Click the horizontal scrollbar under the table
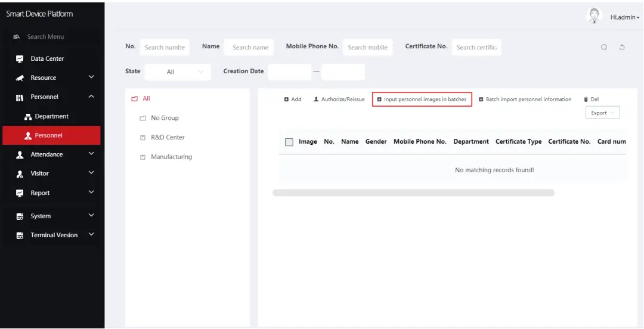This screenshot has height=329, width=644. click(x=413, y=193)
